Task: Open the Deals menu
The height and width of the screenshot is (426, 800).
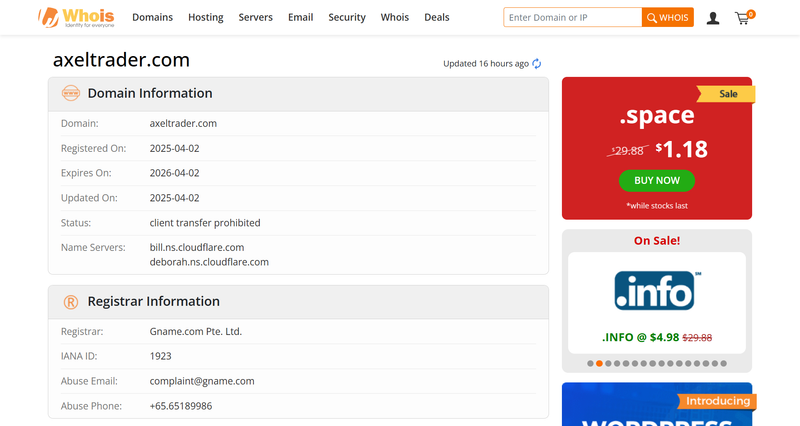Action: tap(437, 17)
